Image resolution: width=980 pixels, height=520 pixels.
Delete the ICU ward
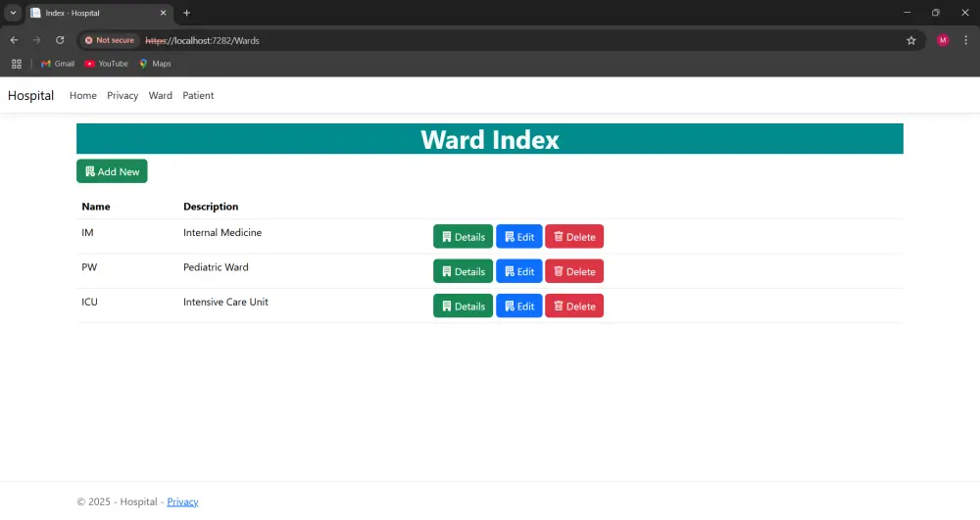574,306
